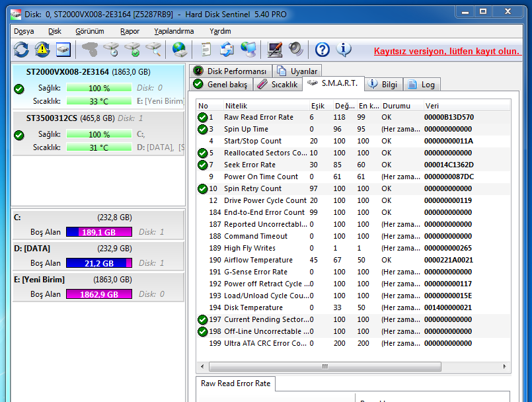Open configuration via the monitor-with-pencil icon
Viewport: 532px width, 402px height.
[x=275, y=50]
